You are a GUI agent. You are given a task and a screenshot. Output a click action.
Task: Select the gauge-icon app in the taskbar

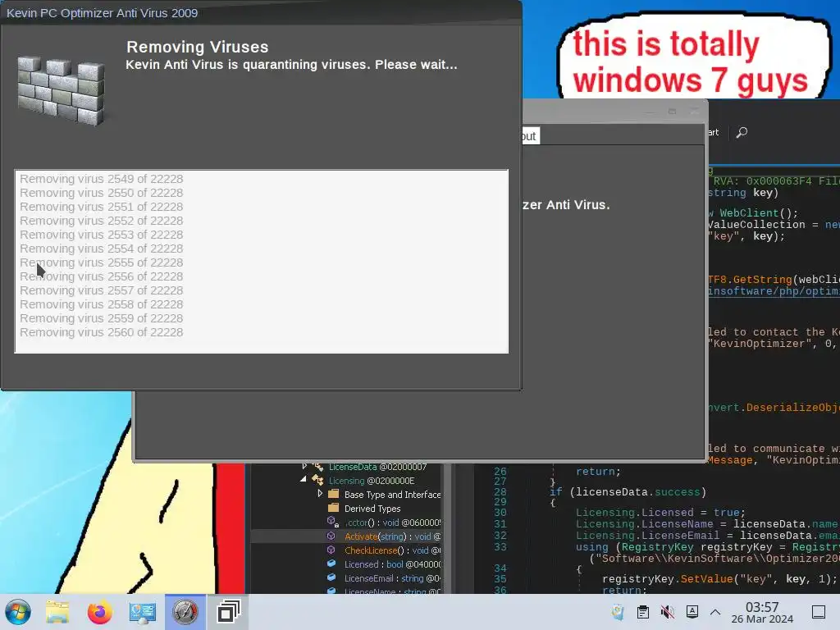tap(185, 612)
